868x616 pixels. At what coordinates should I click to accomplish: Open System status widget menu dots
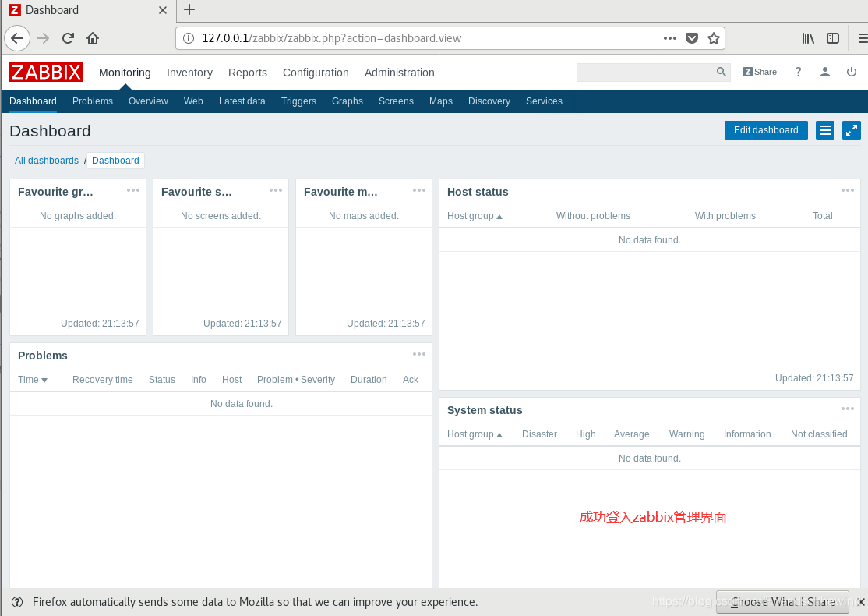coord(848,409)
